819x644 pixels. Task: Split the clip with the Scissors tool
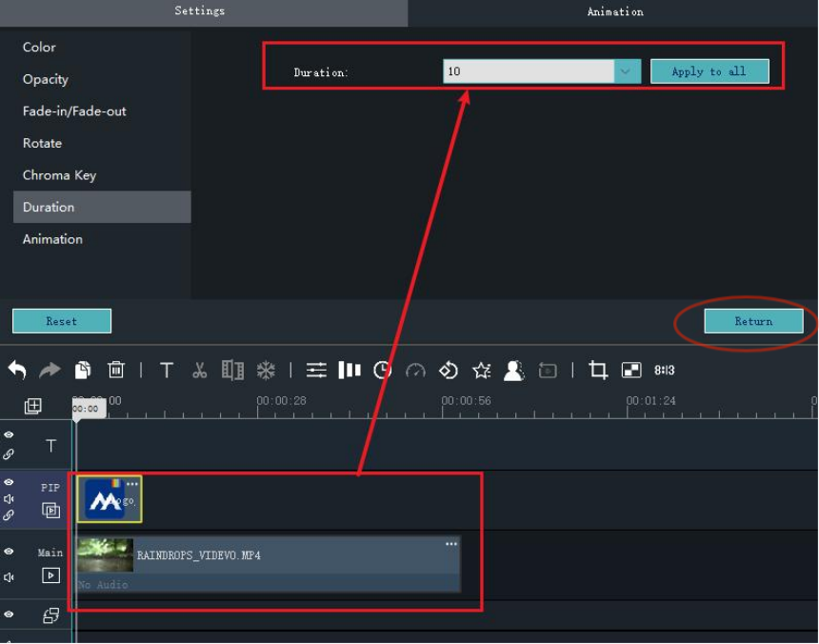coord(198,370)
